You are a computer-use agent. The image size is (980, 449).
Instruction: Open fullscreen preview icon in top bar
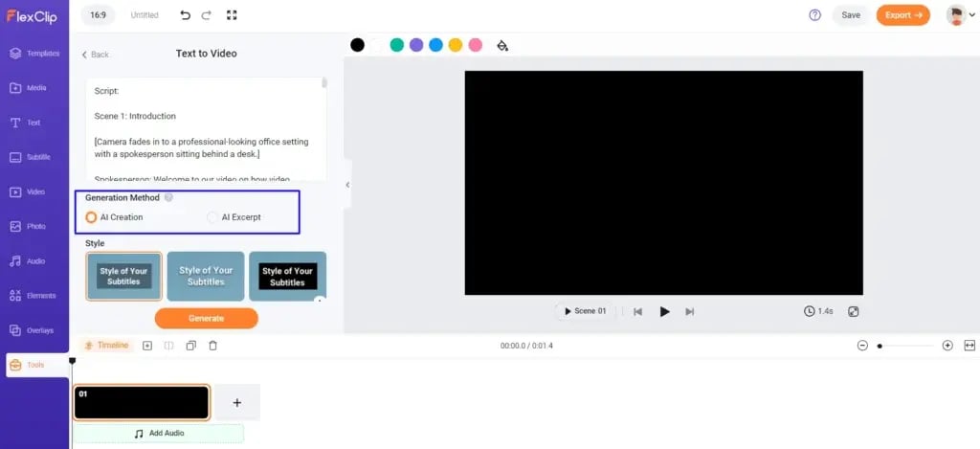point(232,15)
